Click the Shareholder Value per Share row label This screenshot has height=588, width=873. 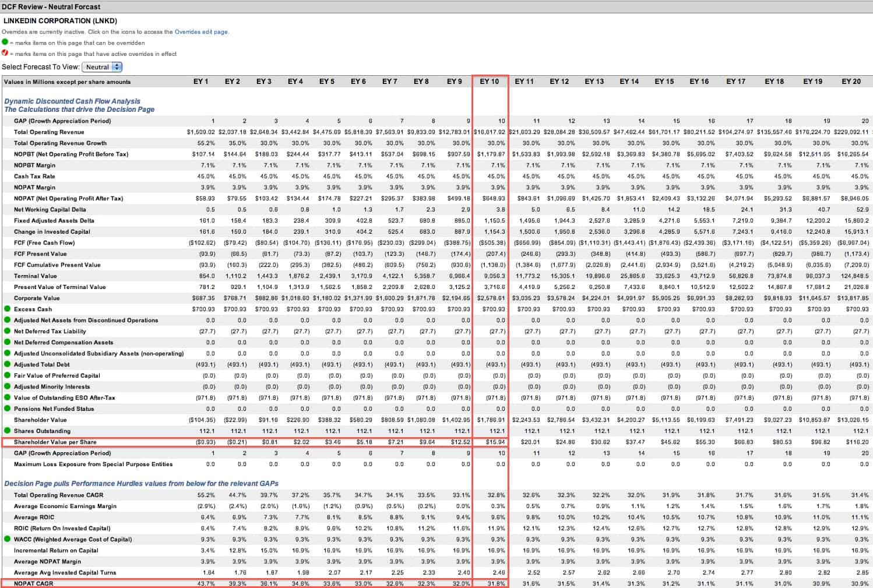(55, 442)
